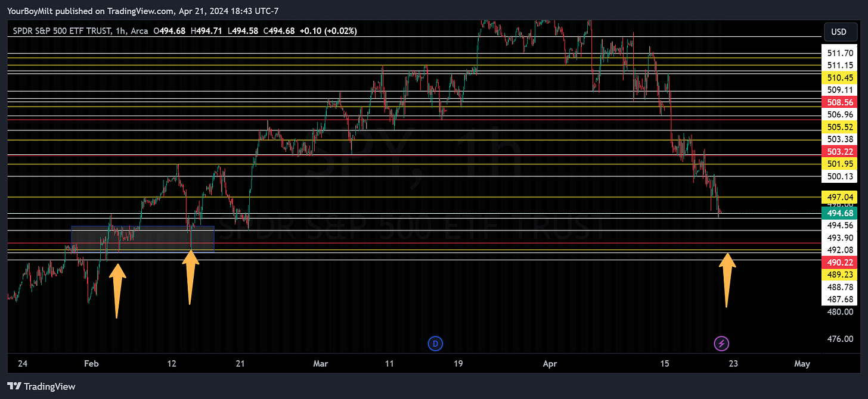
Task: Click the low value L494.58
Action: [241, 30]
